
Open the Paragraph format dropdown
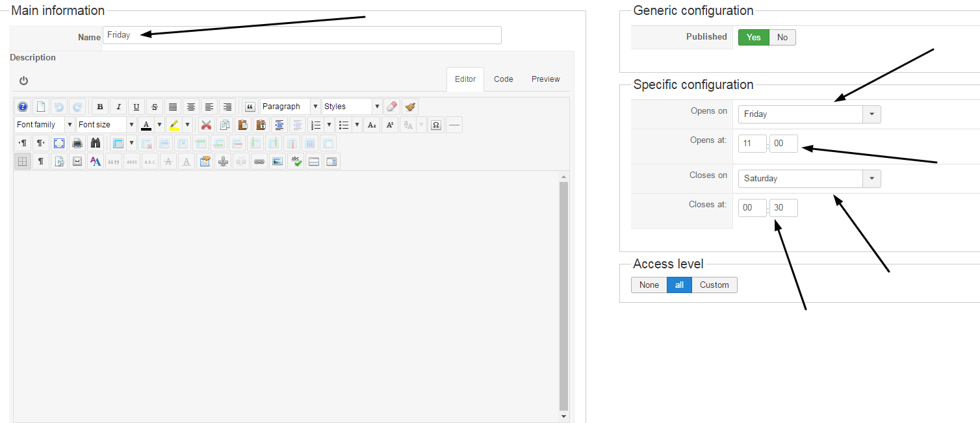[x=290, y=107]
